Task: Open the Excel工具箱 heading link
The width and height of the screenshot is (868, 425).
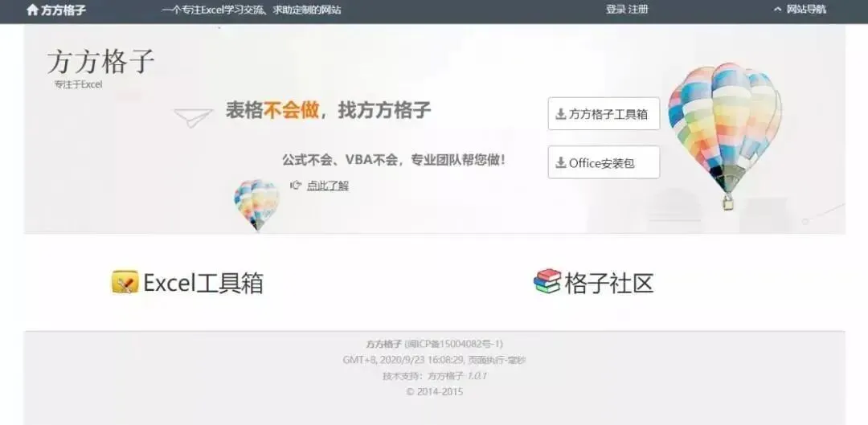Action: pyautogui.click(x=203, y=283)
